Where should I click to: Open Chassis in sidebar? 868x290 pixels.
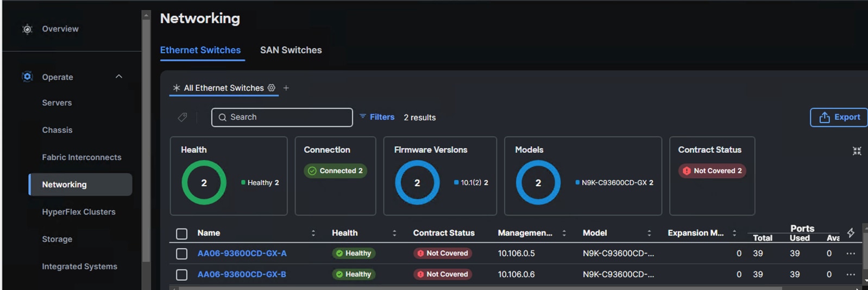click(57, 130)
